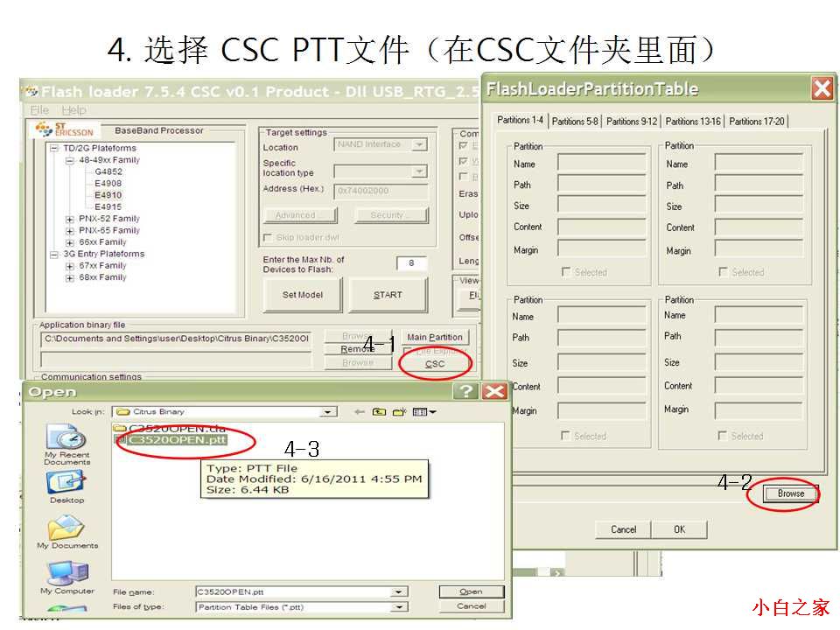The height and width of the screenshot is (630, 840).
Task: Open the Location dropdown in Target settings
Action: pos(420,144)
